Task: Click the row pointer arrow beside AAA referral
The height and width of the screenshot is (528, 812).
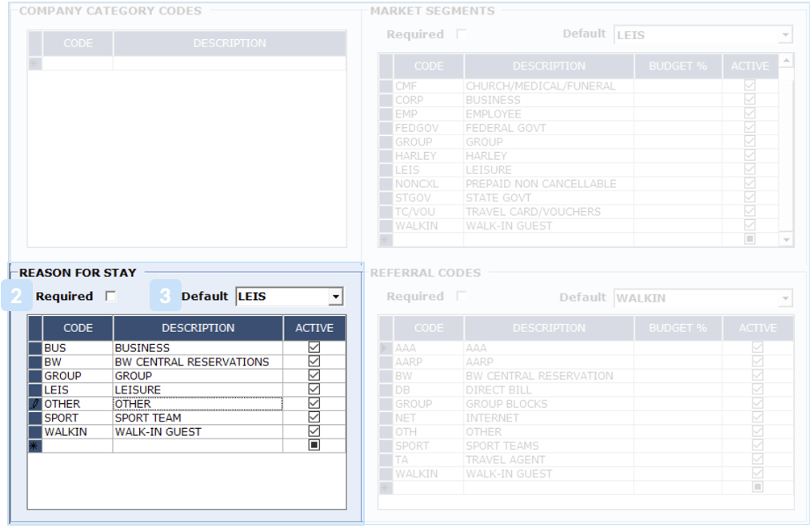Action: pyautogui.click(x=386, y=348)
